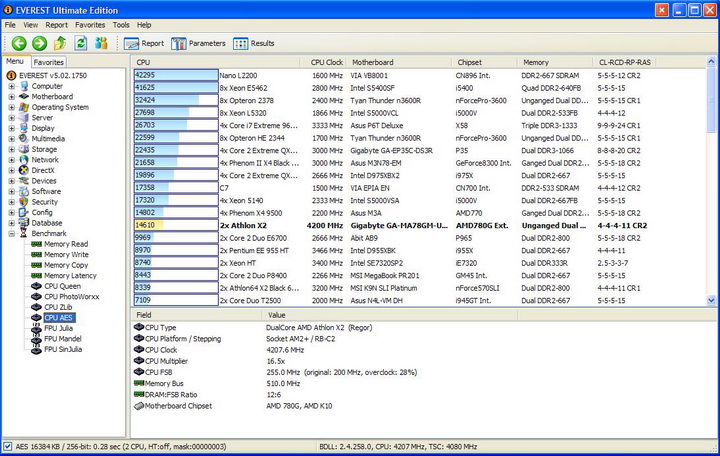Open the Tools menu
The height and width of the screenshot is (456, 720).
[x=121, y=25]
